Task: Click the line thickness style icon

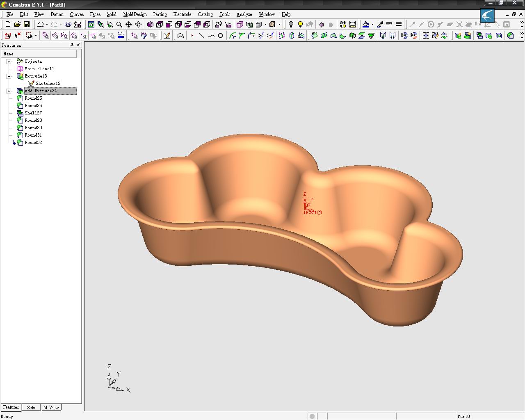Action: (398, 25)
